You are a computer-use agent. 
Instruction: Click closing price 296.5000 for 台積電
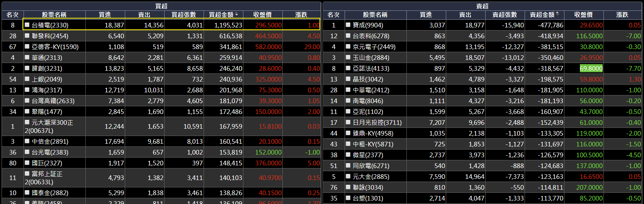pyautogui.click(x=268, y=25)
